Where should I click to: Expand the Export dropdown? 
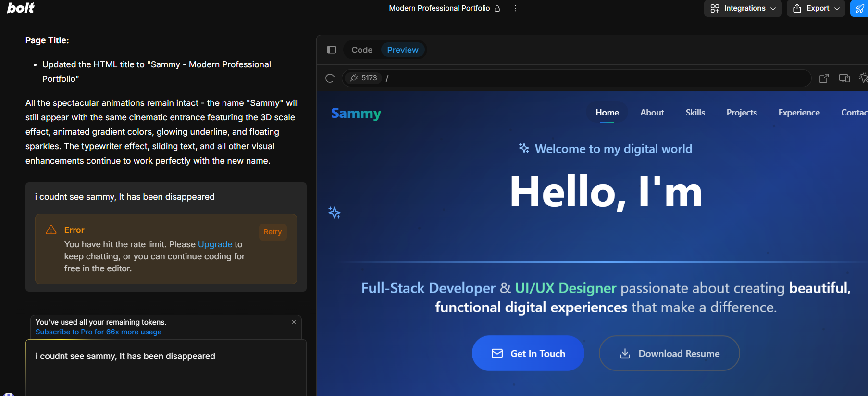(x=816, y=8)
